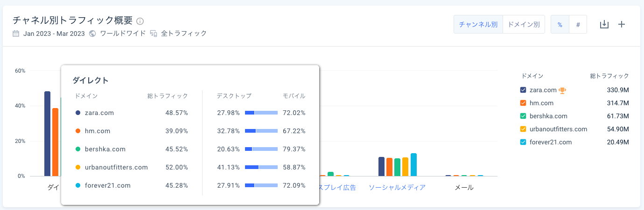
Task: Click the forever21.com bar in ソーシャルメディア
Action: pos(413,165)
